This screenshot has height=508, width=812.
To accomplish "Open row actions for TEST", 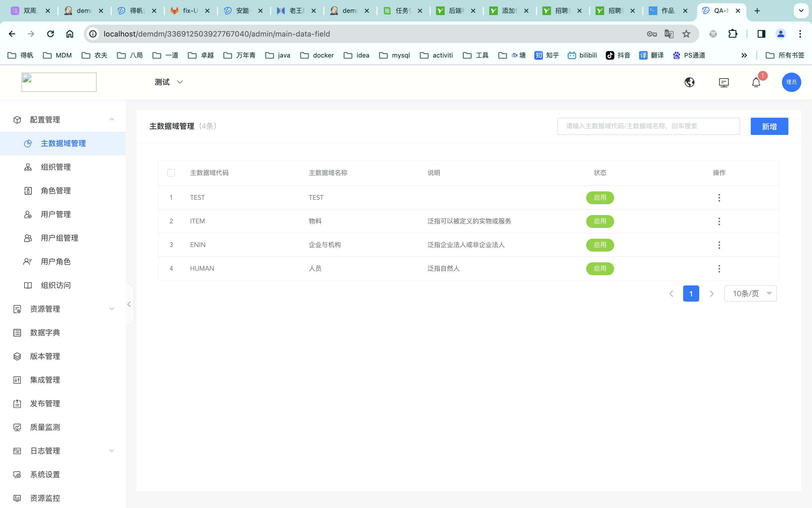I will click(x=719, y=198).
